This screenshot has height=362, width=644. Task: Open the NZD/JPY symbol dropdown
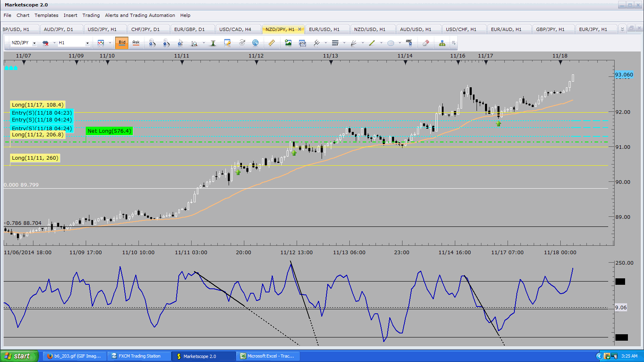click(x=34, y=43)
